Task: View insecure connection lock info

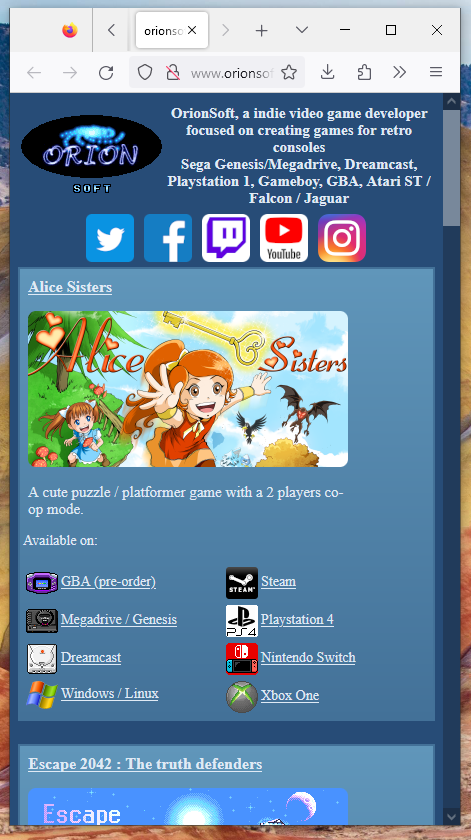Action: [x=173, y=72]
